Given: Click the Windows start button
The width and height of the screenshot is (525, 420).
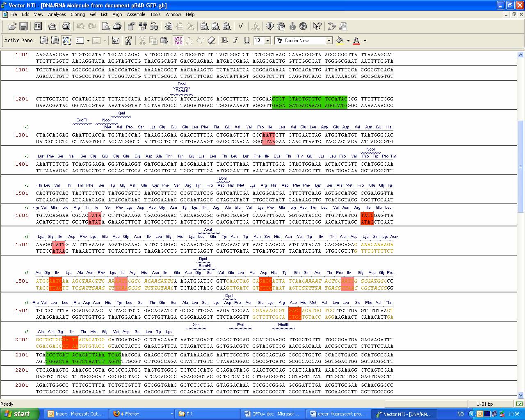Looking at the screenshot, I should pos(19,414).
